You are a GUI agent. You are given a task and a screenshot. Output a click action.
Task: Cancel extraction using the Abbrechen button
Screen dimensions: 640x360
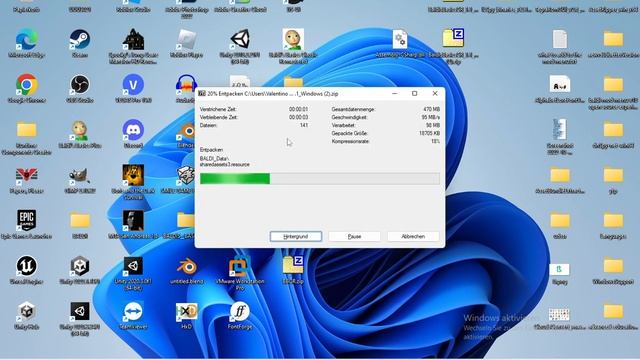[413, 236]
